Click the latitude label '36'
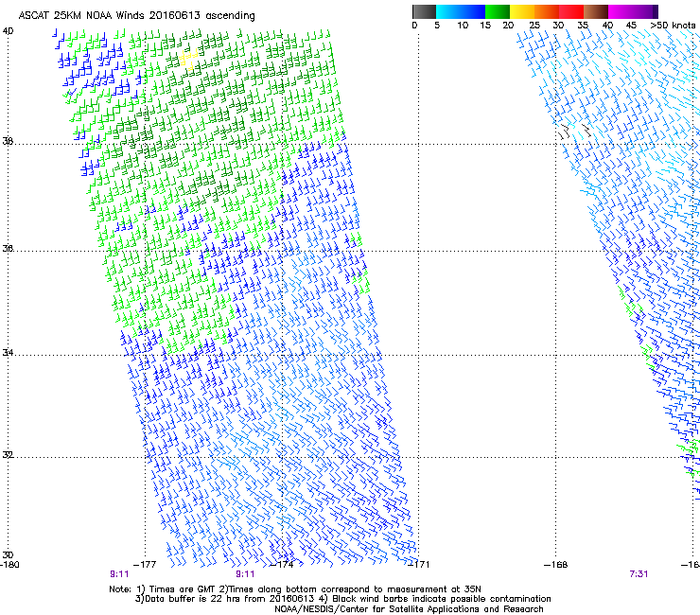Viewport: 700px width, 615px height. (8, 248)
